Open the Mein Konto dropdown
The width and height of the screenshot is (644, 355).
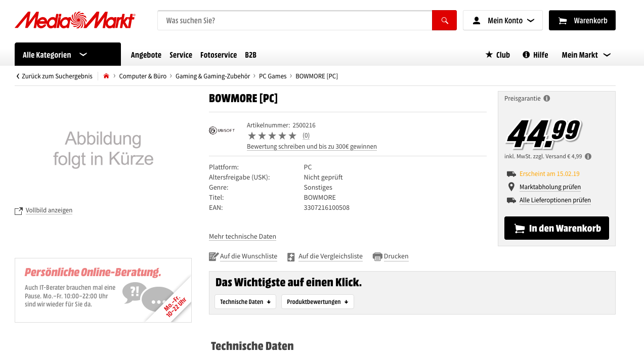pos(502,20)
